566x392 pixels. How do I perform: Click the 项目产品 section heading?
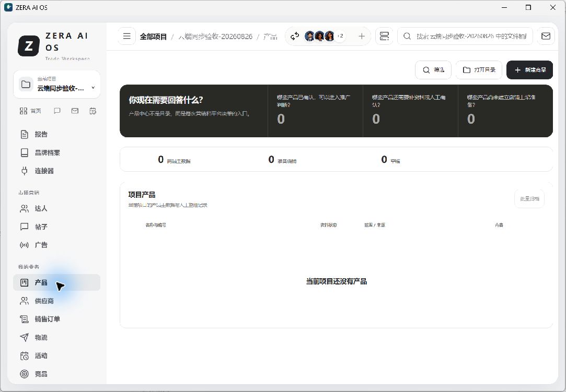pos(142,195)
